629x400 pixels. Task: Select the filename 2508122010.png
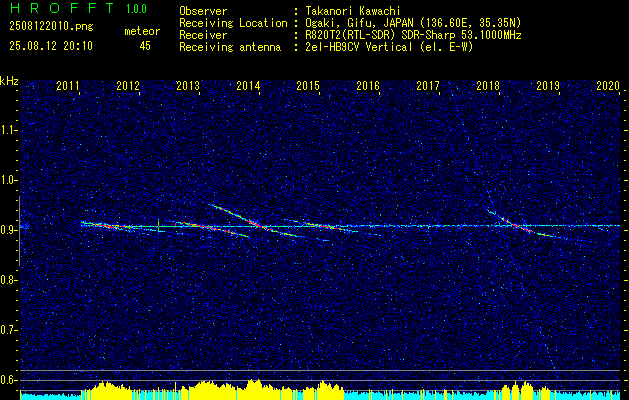(x=51, y=27)
